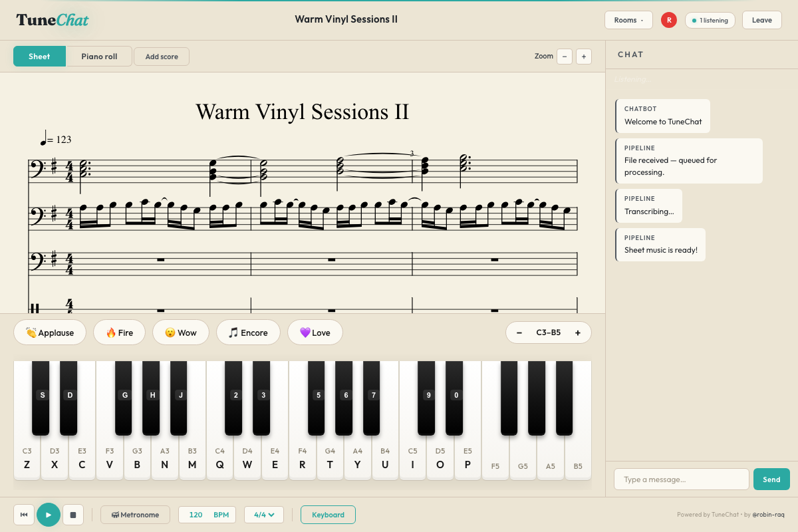The height and width of the screenshot is (532, 798).
Task: Focus the Type a message field
Action: click(x=682, y=479)
